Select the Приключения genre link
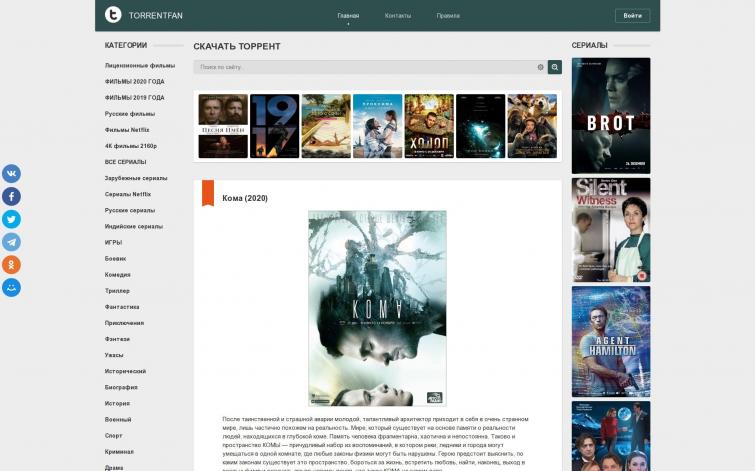The height and width of the screenshot is (471, 755). pyautogui.click(x=124, y=323)
